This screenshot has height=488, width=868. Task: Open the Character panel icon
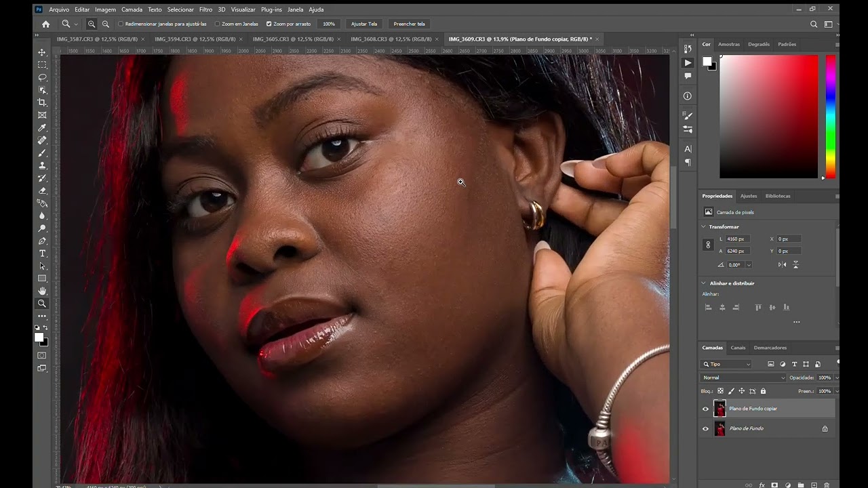(688, 148)
